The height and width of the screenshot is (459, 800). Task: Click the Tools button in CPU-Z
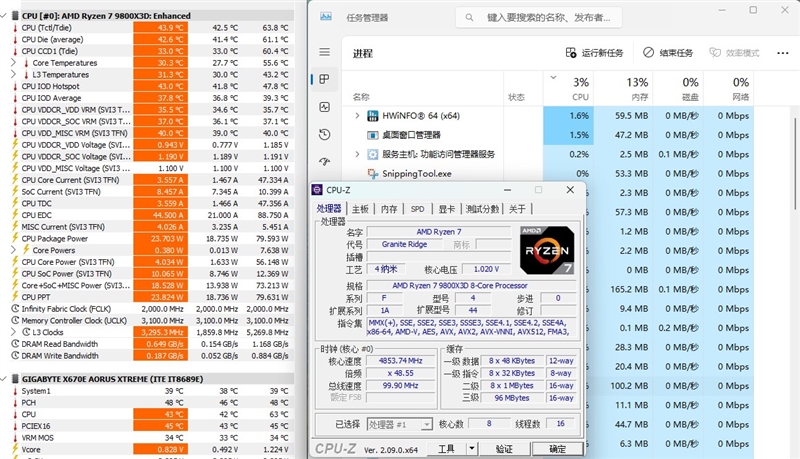pos(446,449)
